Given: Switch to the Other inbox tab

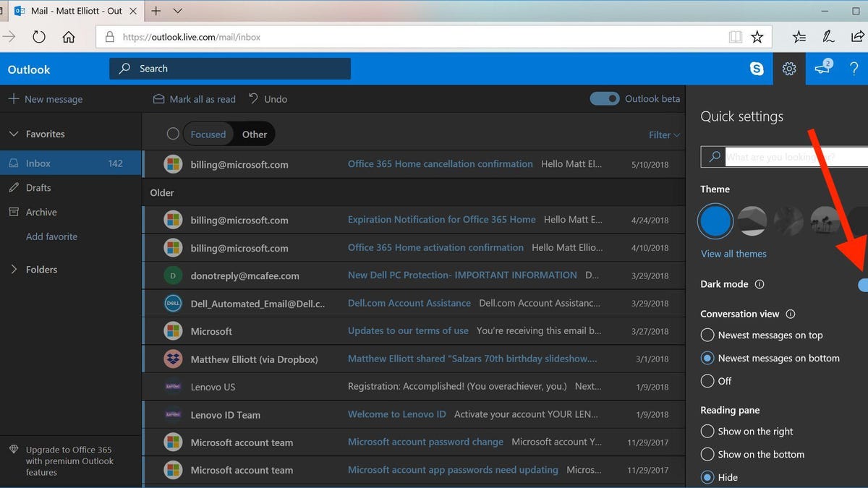Looking at the screenshot, I should tap(255, 134).
